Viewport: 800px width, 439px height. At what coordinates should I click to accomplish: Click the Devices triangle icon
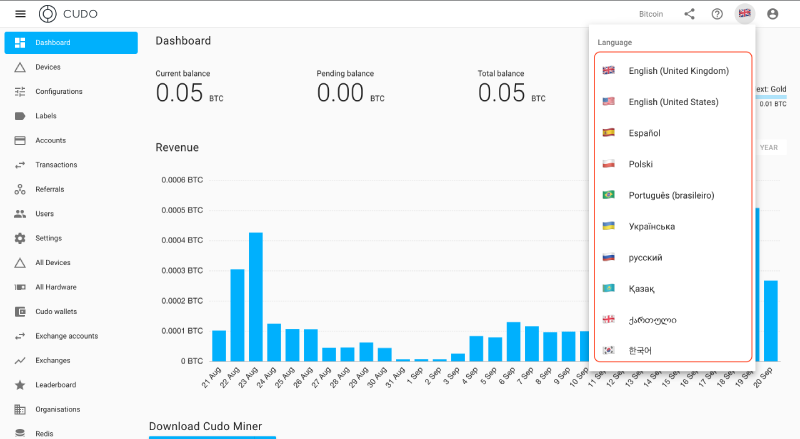coord(20,67)
